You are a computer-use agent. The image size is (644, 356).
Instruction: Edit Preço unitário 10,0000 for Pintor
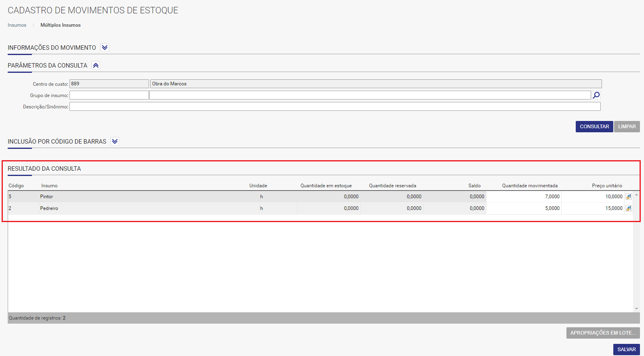(593, 197)
